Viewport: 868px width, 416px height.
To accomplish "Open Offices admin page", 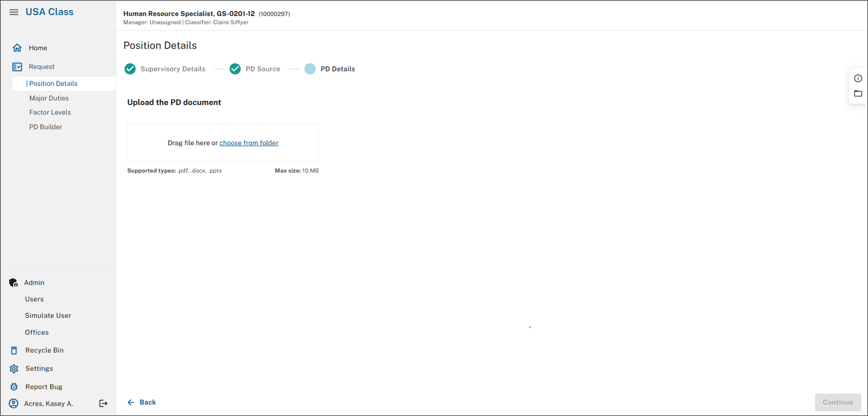I will 36,332.
